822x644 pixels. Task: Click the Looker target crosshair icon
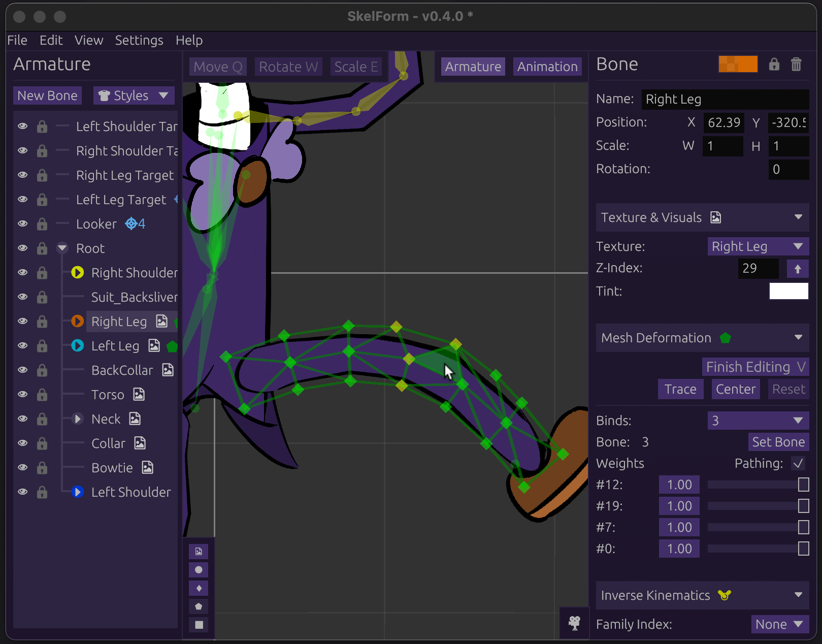tap(131, 223)
